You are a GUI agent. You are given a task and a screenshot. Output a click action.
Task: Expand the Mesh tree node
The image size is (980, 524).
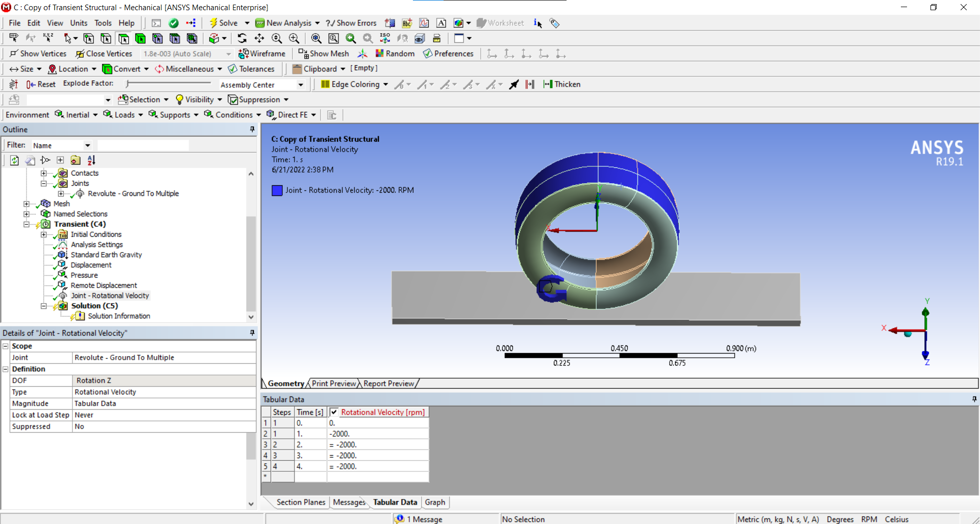tap(27, 204)
